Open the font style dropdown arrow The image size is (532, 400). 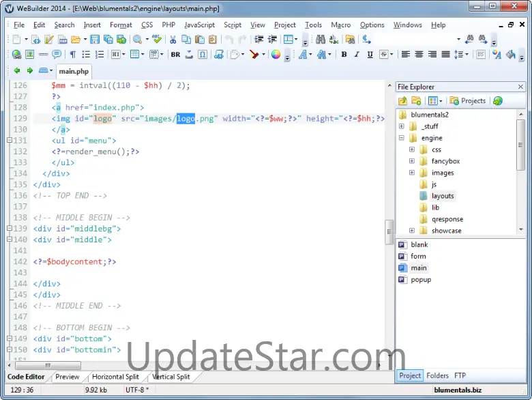point(310,55)
